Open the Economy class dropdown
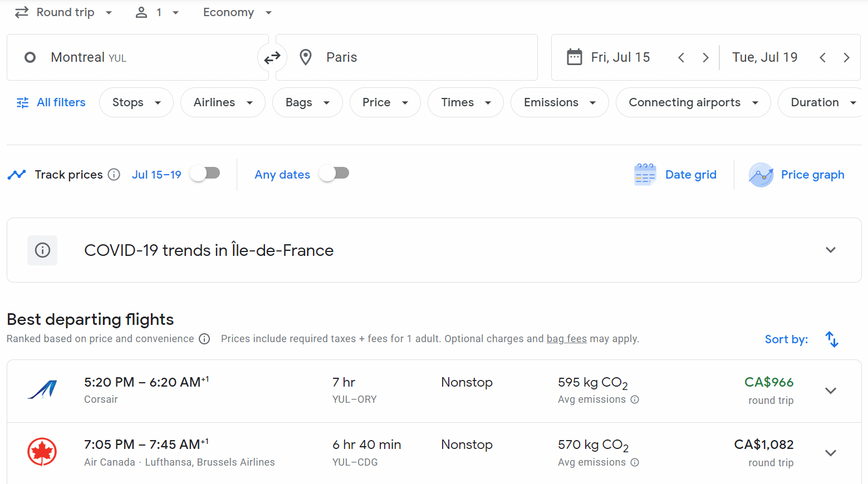 (x=237, y=12)
